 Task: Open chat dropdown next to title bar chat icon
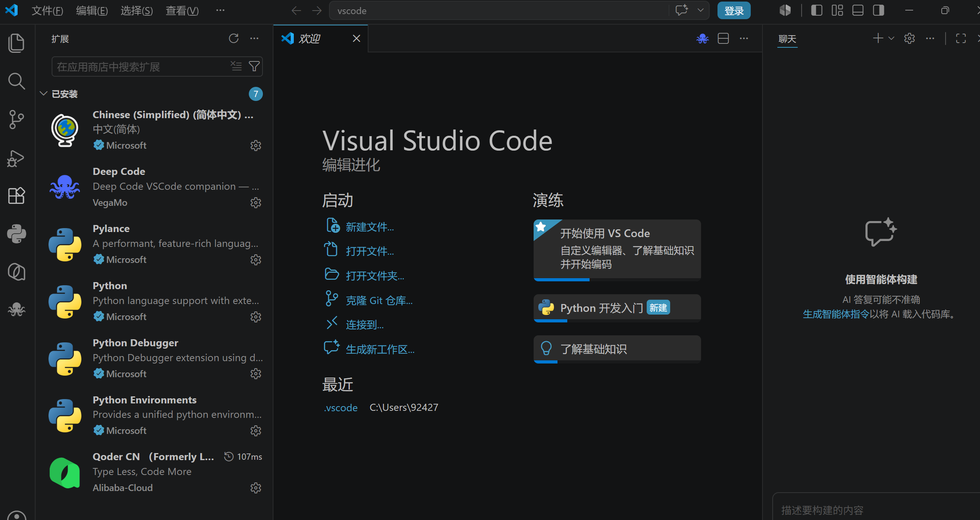700,11
